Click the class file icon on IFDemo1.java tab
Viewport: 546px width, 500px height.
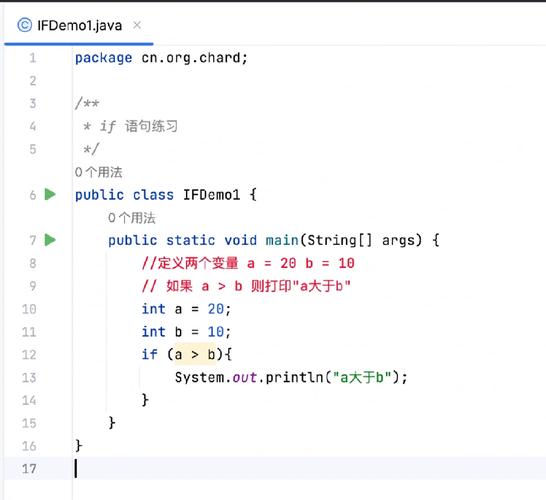(24, 25)
